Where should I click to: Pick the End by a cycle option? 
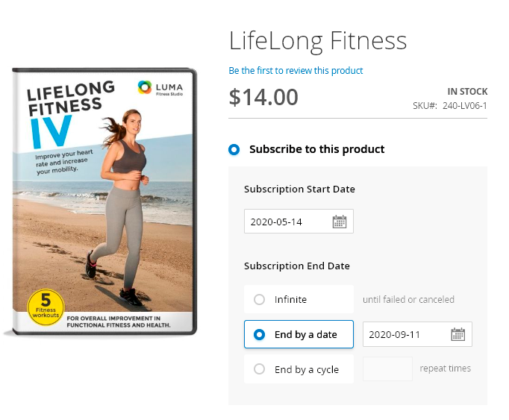pos(259,369)
